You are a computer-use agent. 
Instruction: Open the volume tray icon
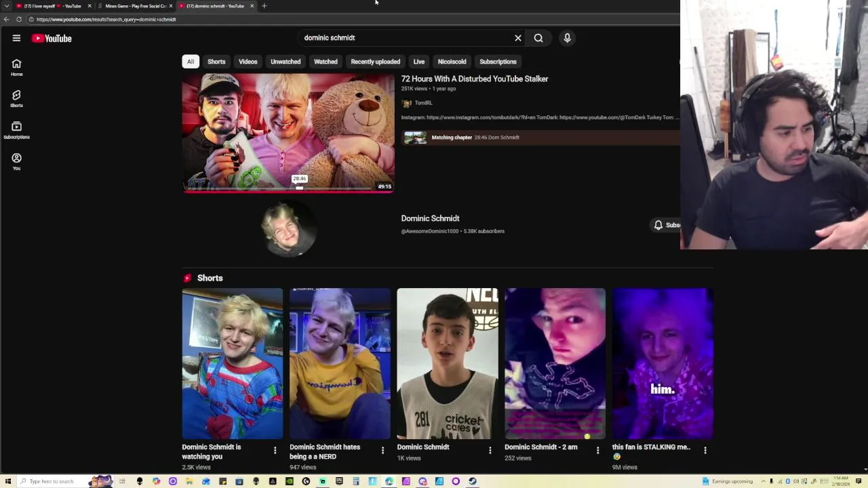pyautogui.click(x=796, y=481)
